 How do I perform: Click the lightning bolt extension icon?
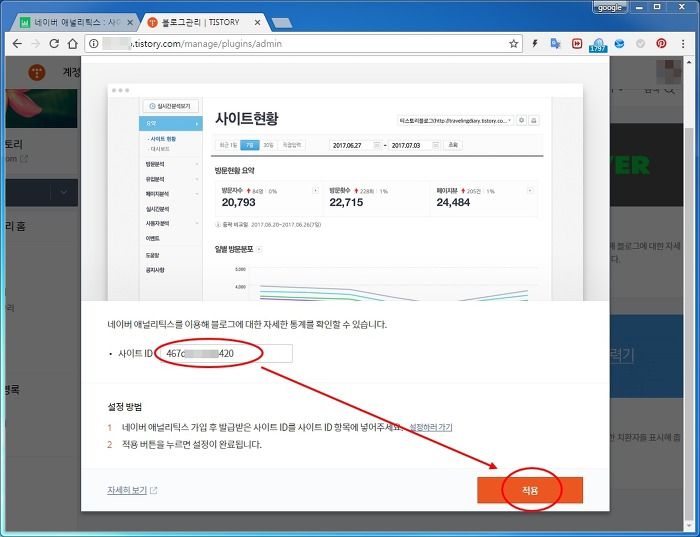pyautogui.click(x=534, y=44)
